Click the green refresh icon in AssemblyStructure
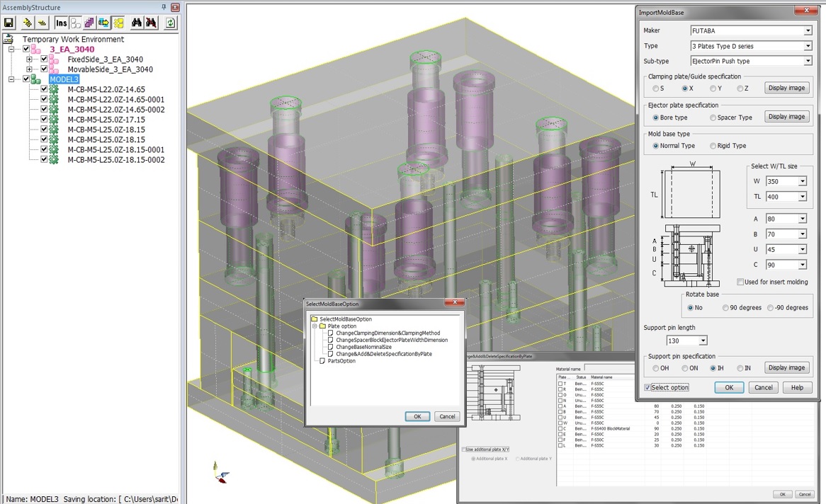Viewport: 826px width, 504px height. pos(171,23)
